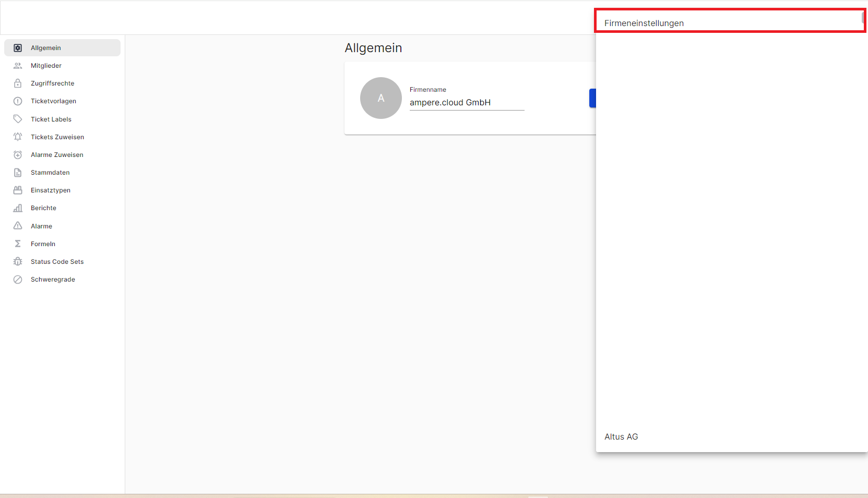Viewport: 868px width, 498px height.
Task: Choose Altus AG from the dropdown list
Action: (621, 437)
